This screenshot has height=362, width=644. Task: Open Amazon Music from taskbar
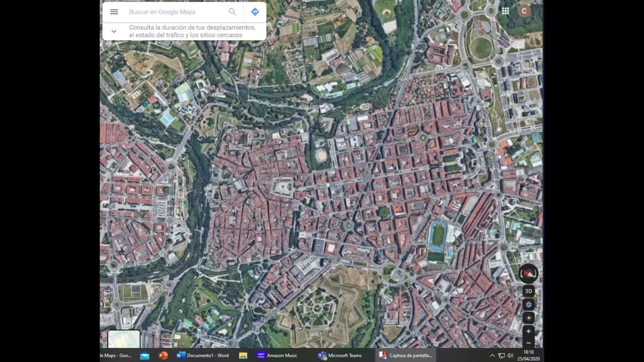(277, 355)
